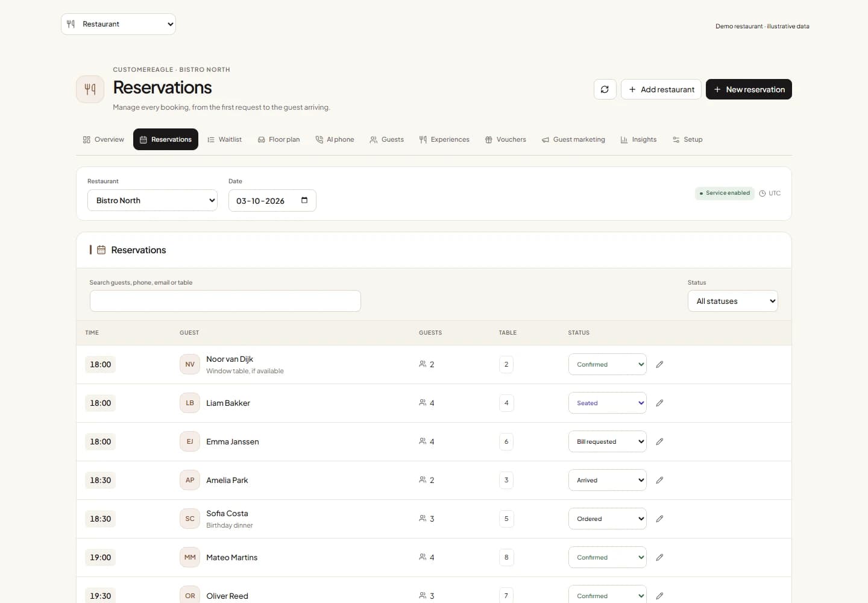Change Amelia Park's Arrived status dropdown
868x603 pixels.
click(x=608, y=480)
